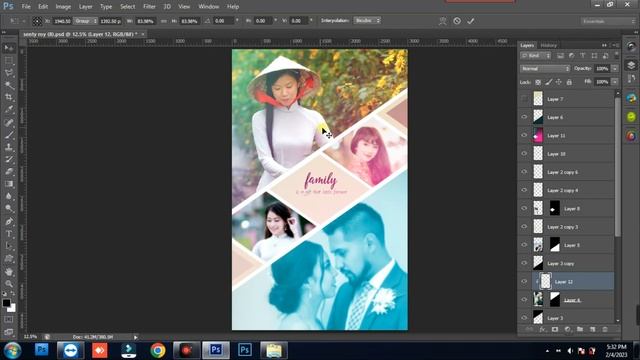Image resolution: width=640 pixels, height=360 pixels.
Task: Open the Interpolation Bicubic dropdown
Action: (367, 20)
